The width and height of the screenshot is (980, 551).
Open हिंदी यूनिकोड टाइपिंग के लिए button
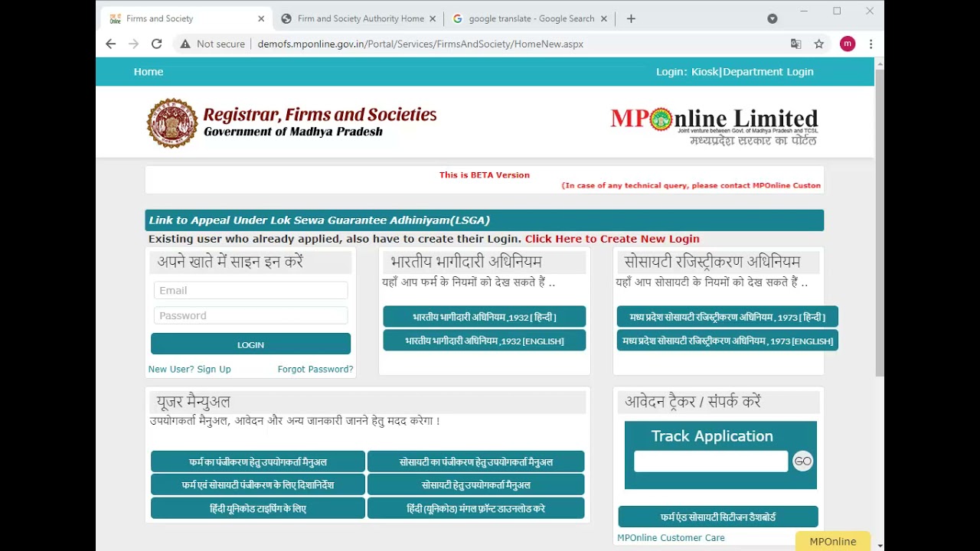pos(258,508)
